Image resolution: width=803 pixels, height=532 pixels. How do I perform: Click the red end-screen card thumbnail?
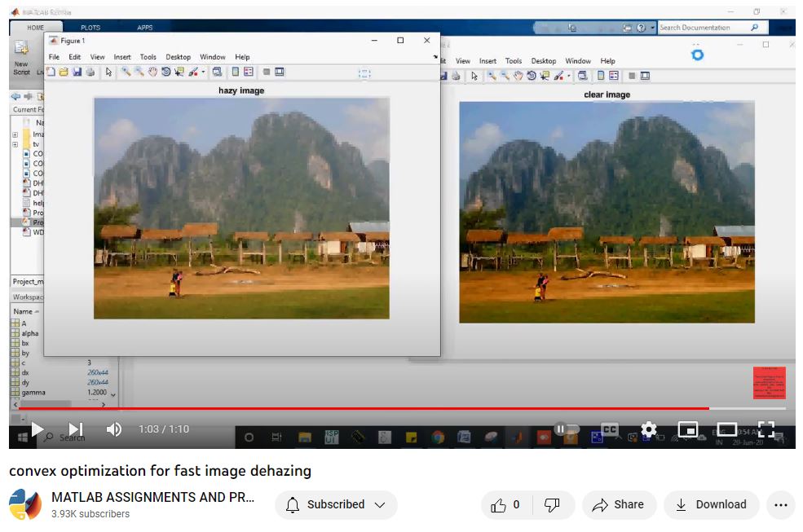[x=769, y=382]
